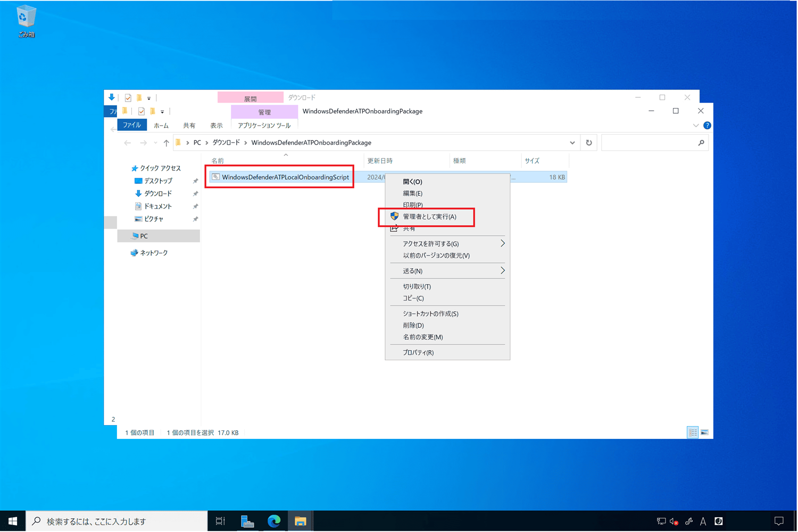Choose 管理者として実行 from the context menu
Screen dimensions: 798x532
pos(447,217)
